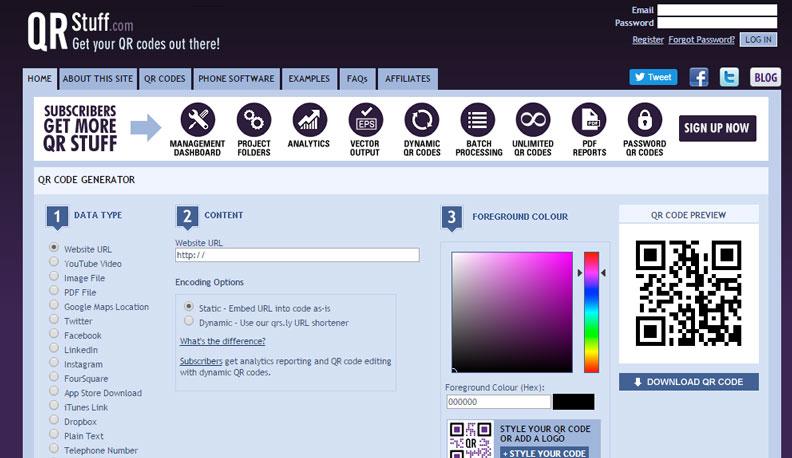
Task: Click the DOWNLOAD QR CODE button
Action: click(688, 382)
